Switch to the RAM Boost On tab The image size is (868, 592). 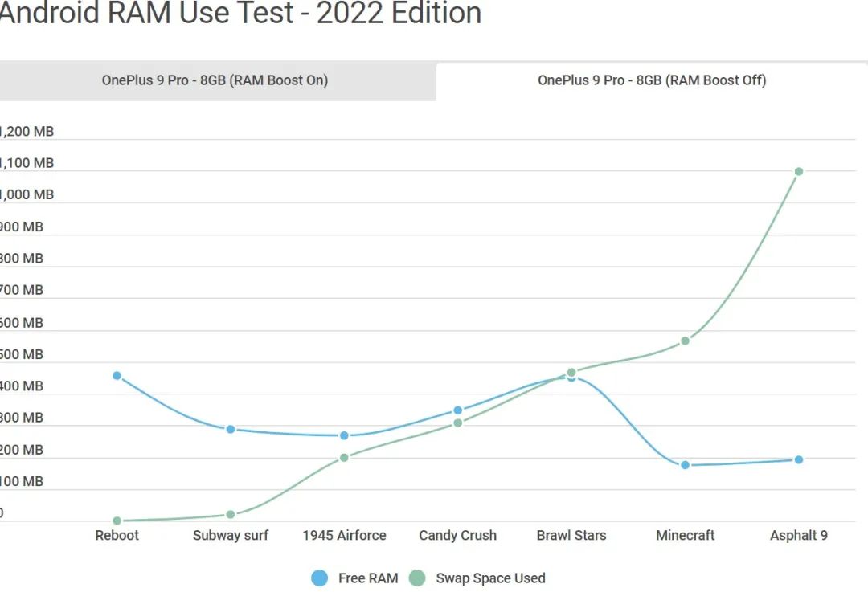click(215, 80)
